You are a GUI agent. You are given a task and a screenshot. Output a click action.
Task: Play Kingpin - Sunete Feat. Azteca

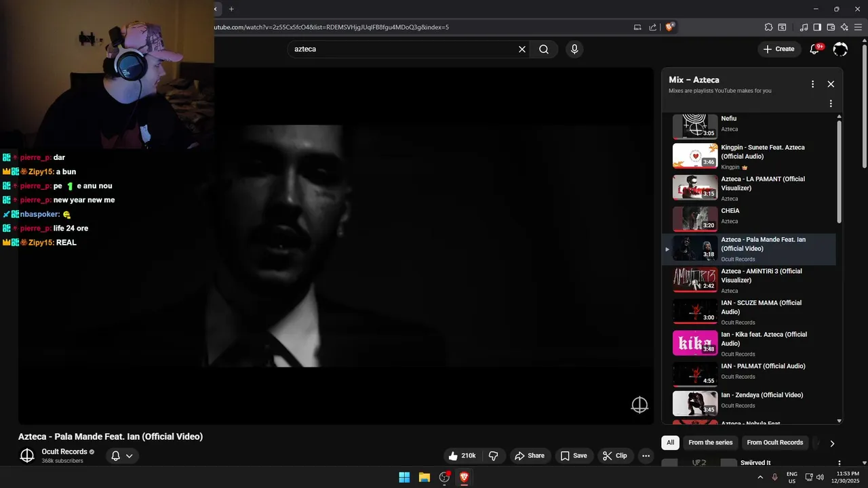tap(749, 156)
